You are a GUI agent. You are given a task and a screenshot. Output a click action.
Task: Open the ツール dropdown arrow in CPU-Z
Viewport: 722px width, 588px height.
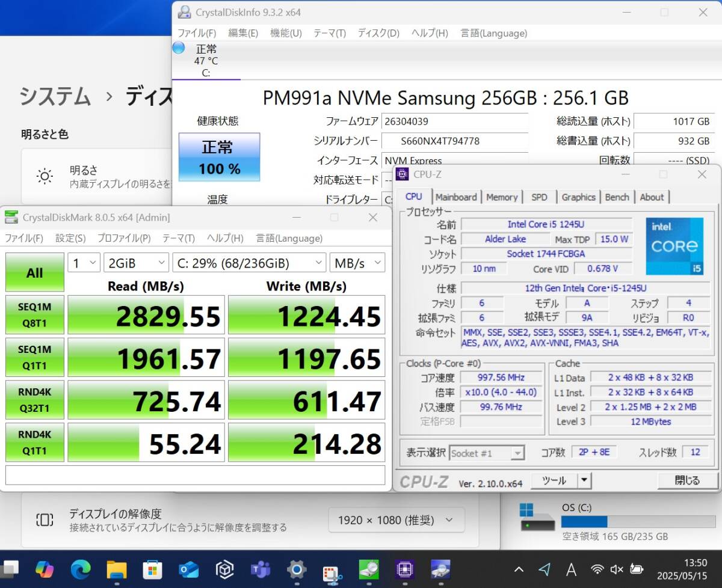[x=584, y=480]
